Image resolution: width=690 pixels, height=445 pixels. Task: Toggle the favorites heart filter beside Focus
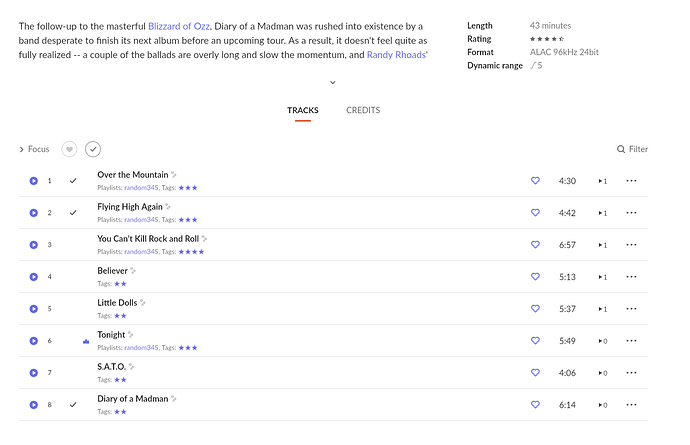[x=69, y=149]
